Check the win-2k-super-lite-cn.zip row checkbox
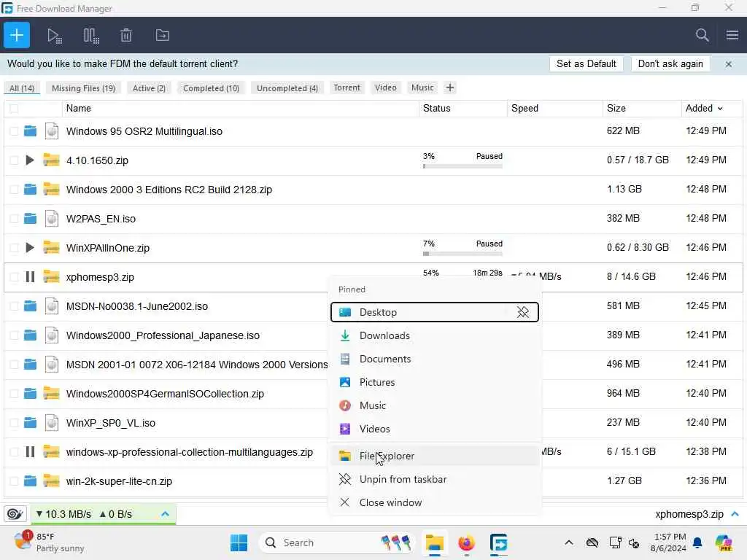This screenshot has width=747, height=560. pos(14,481)
